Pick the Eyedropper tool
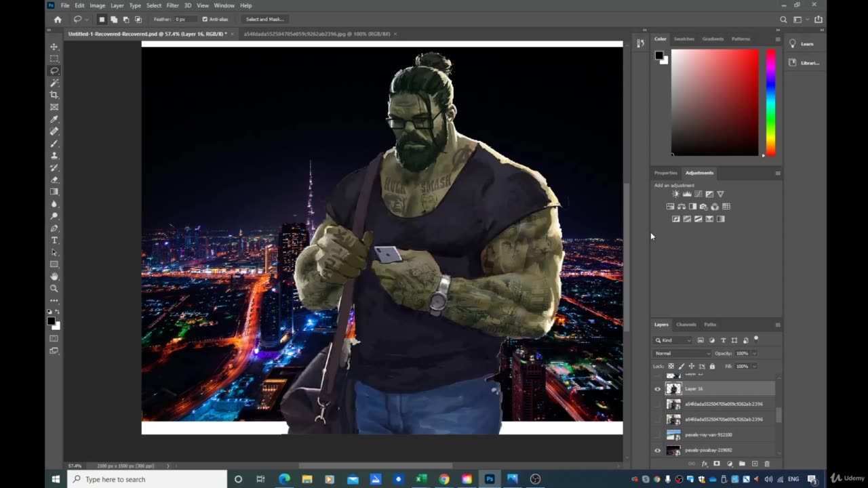The width and height of the screenshot is (868, 488). [54, 119]
